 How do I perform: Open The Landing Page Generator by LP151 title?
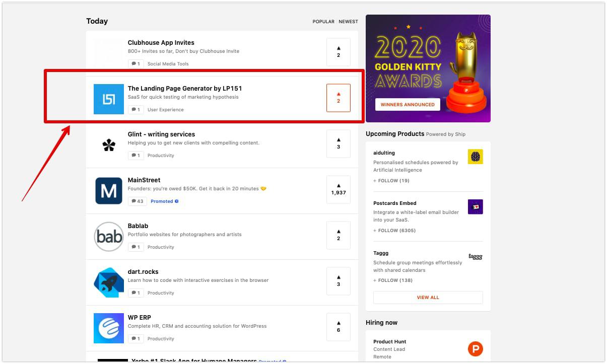click(x=185, y=89)
